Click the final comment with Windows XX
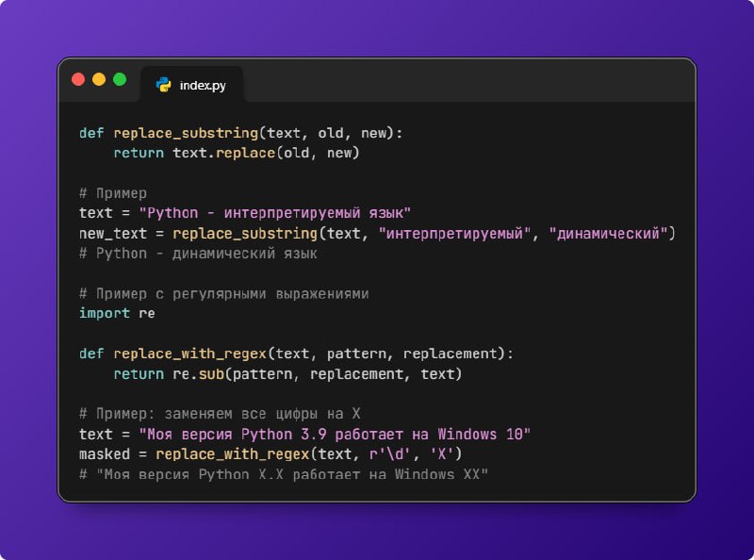The width and height of the screenshot is (754, 560). click(284, 475)
